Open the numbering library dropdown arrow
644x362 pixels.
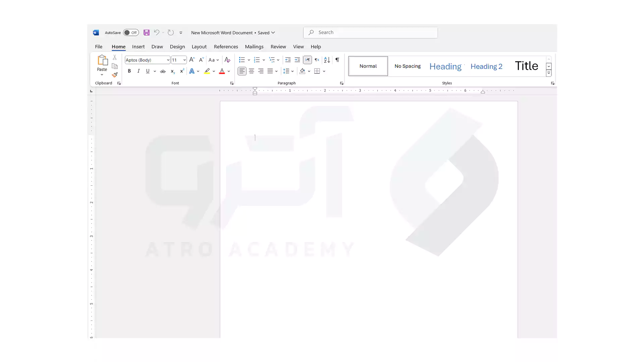tap(264, 60)
